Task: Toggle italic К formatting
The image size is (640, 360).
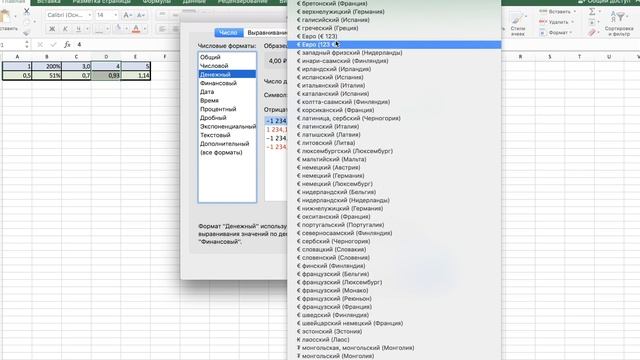Action: (x=65, y=29)
